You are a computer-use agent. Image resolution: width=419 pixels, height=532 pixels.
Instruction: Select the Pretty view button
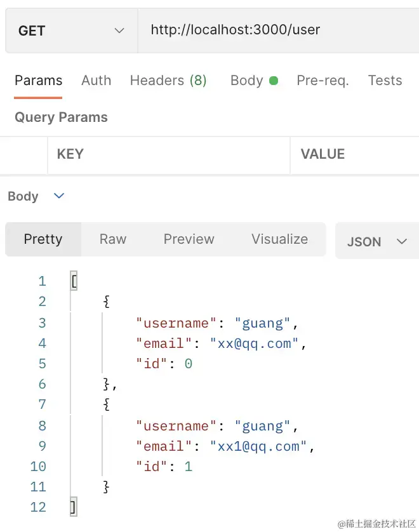(43, 239)
